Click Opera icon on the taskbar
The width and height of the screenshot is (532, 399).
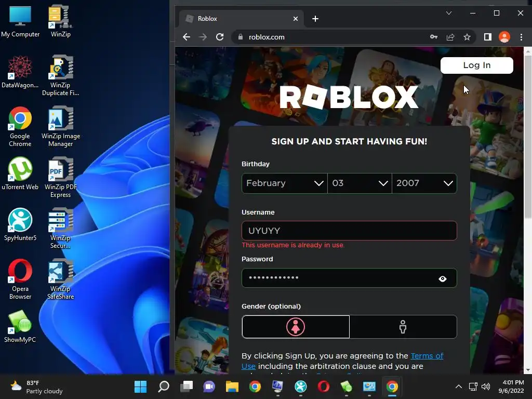pyautogui.click(x=323, y=387)
